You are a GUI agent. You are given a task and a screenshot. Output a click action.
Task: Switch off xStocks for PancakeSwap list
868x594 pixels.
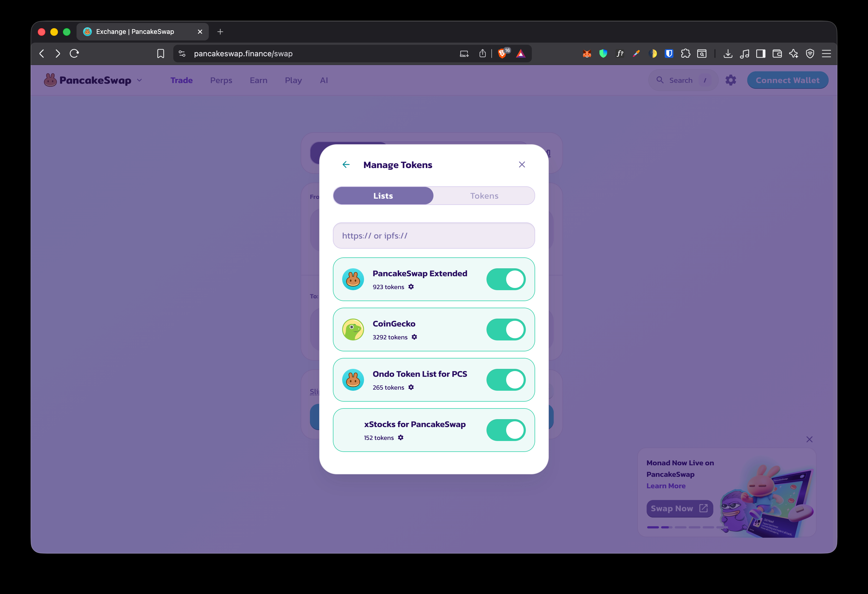(x=506, y=430)
